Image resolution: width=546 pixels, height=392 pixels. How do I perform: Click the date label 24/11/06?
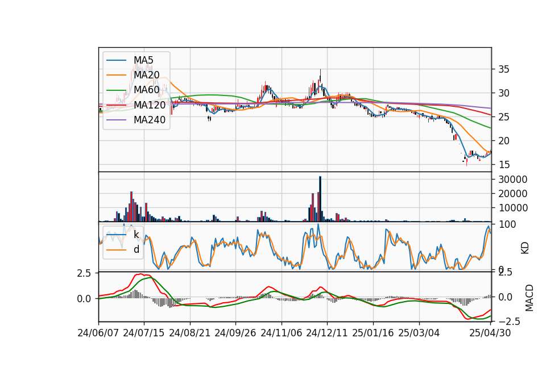pyautogui.click(x=282, y=333)
